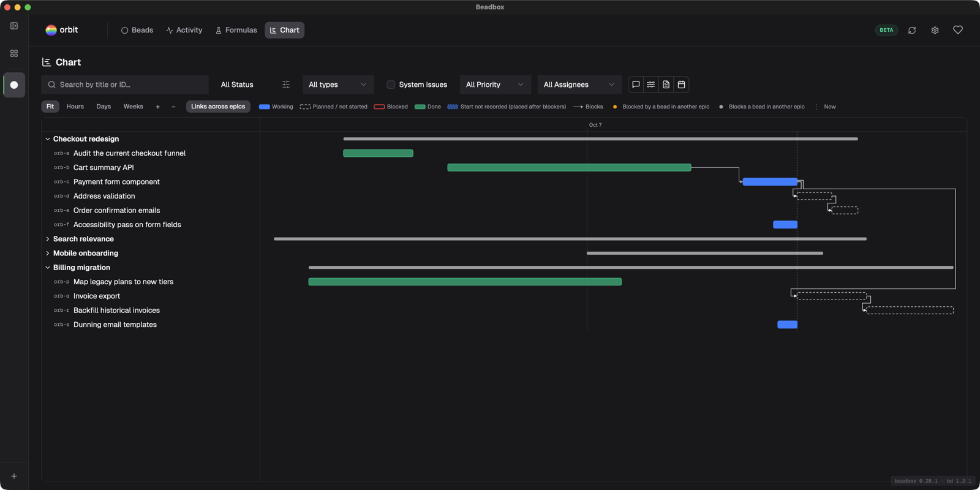This screenshot has height=490, width=980.
Task: Select Fit zoom scale
Action: pyautogui.click(x=50, y=107)
